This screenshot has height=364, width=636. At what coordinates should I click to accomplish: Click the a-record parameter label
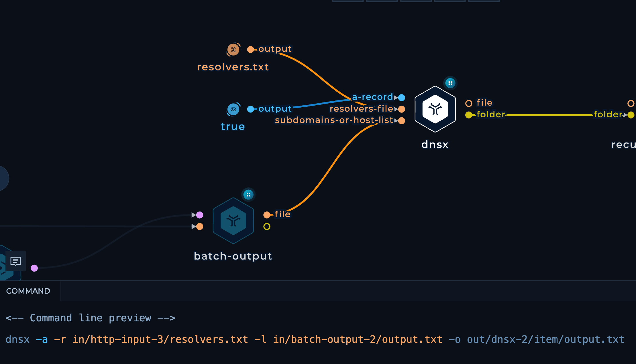372,97
